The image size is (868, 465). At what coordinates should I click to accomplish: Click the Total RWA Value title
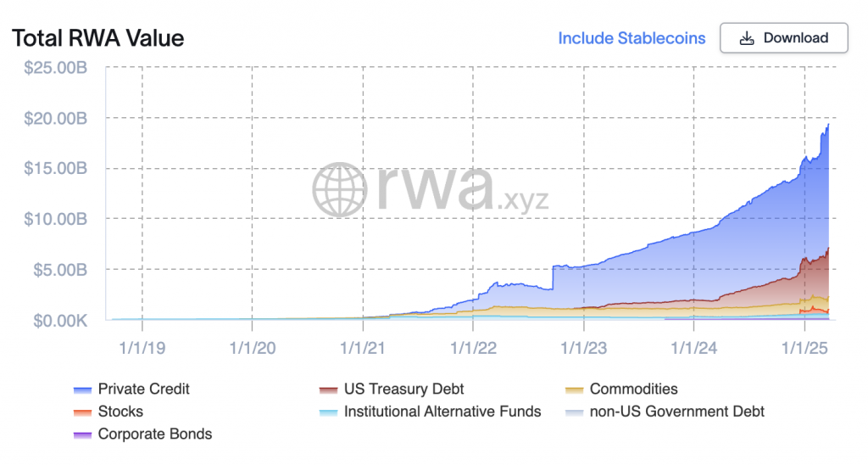pyautogui.click(x=97, y=38)
